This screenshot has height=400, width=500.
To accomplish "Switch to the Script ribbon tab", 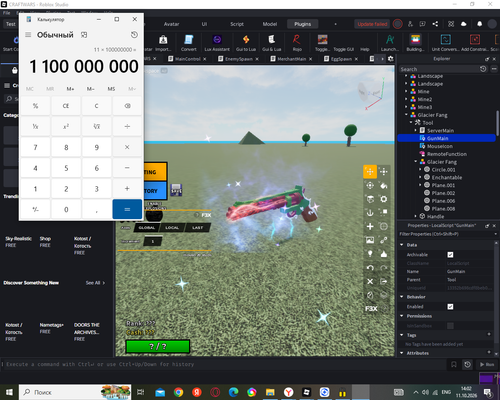I will click(237, 24).
